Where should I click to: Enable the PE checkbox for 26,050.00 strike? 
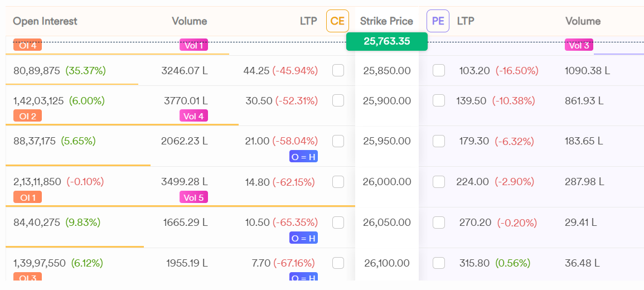pyautogui.click(x=439, y=223)
